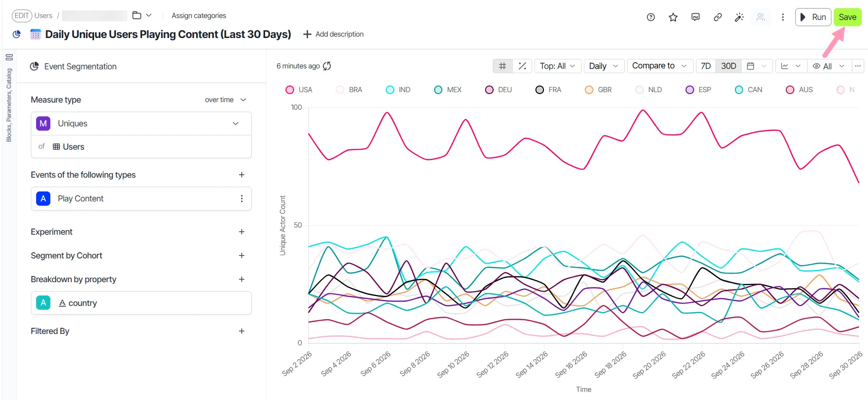Viewport: 868px width, 400px height.
Task: Select the 7D time range
Action: [x=706, y=66]
